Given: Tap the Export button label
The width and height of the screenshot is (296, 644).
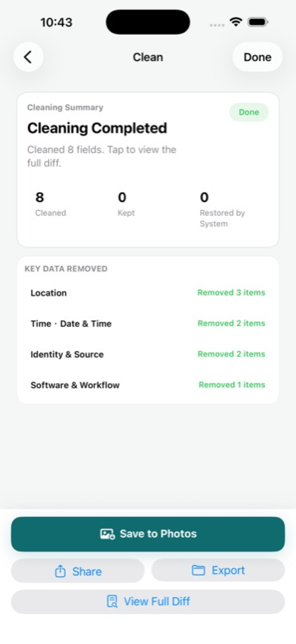Looking at the screenshot, I should (x=228, y=570).
